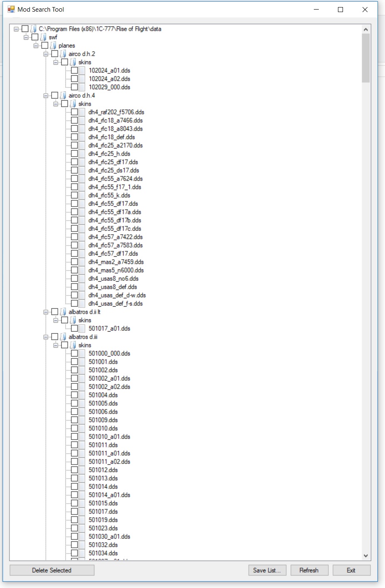This screenshot has height=588, width=385.
Task: Click the file icon of dh4_raf202_f5706.dds
Action: click(x=82, y=112)
